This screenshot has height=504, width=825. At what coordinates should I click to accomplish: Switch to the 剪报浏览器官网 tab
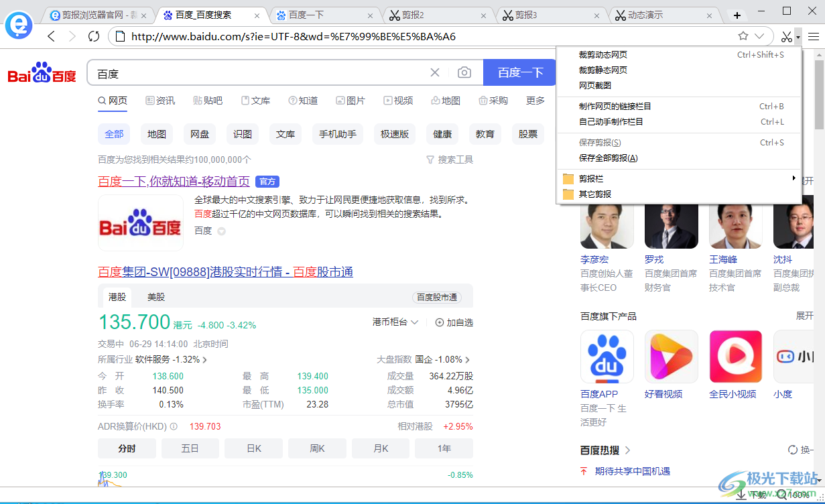(99, 15)
